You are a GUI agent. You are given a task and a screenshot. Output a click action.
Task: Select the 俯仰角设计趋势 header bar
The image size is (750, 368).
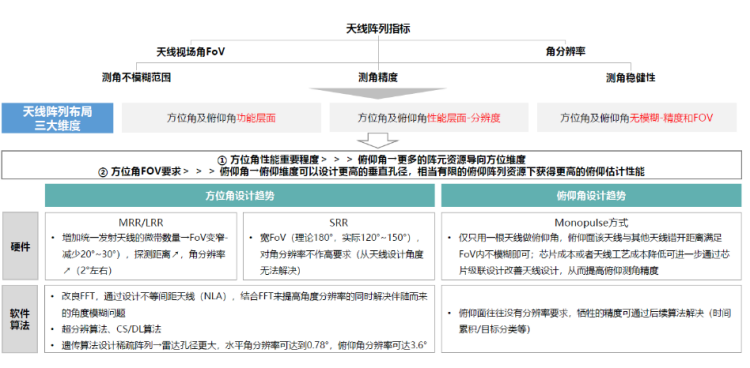pos(591,196)
